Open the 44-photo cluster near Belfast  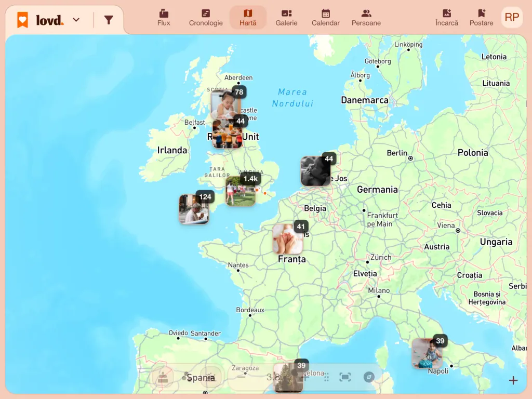click(x=228, y=133)
